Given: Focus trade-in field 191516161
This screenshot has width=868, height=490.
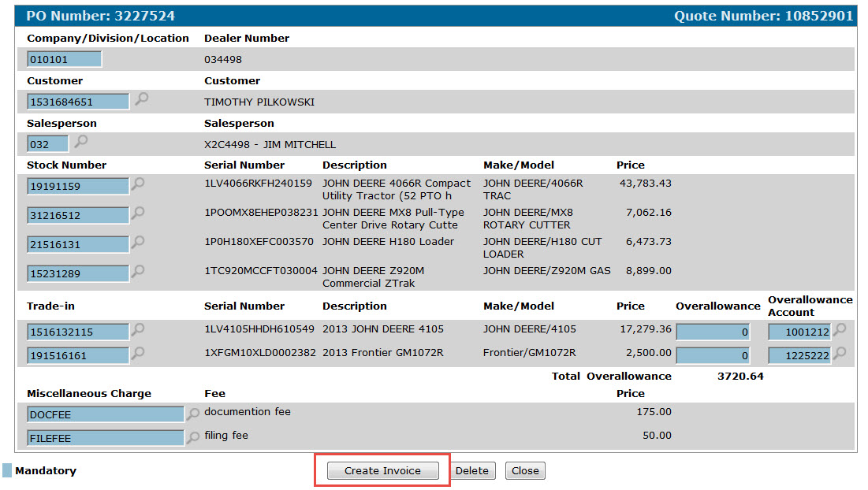Looking at the screenshot, I should (x=78, y=355).
